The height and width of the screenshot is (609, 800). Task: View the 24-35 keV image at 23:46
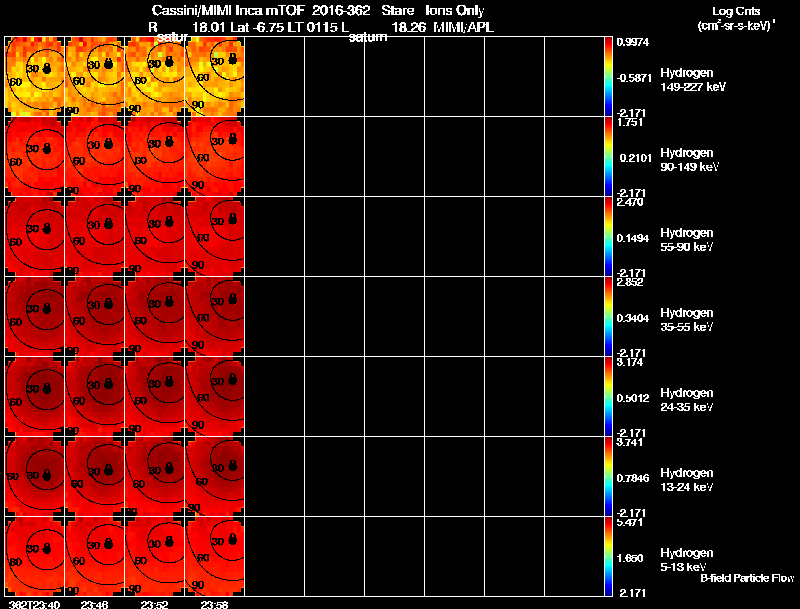pyautogui.click(x=94, y=397)
